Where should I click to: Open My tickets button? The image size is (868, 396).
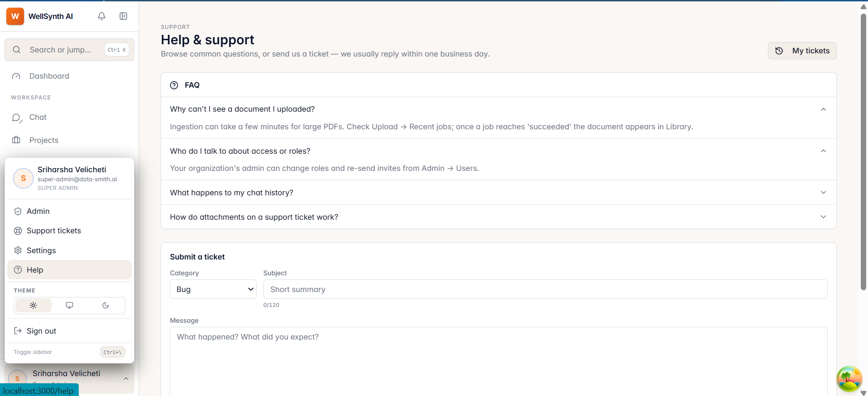point(802,51)
